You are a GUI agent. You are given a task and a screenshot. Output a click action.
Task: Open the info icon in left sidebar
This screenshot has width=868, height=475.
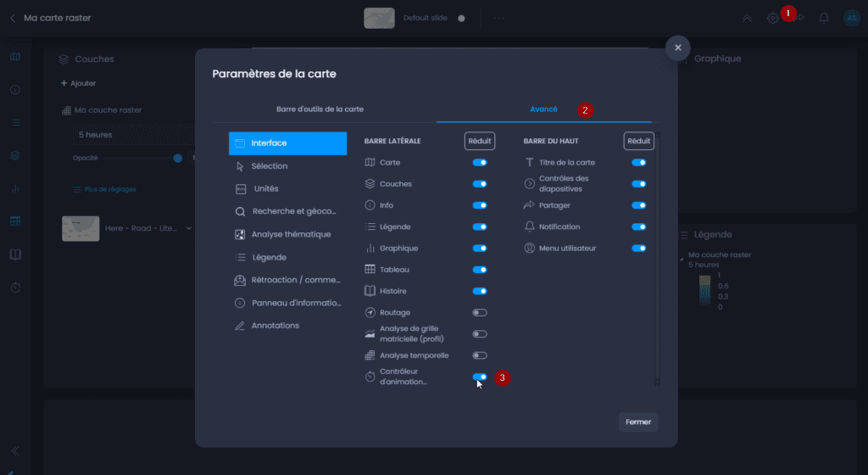point(15,90)
